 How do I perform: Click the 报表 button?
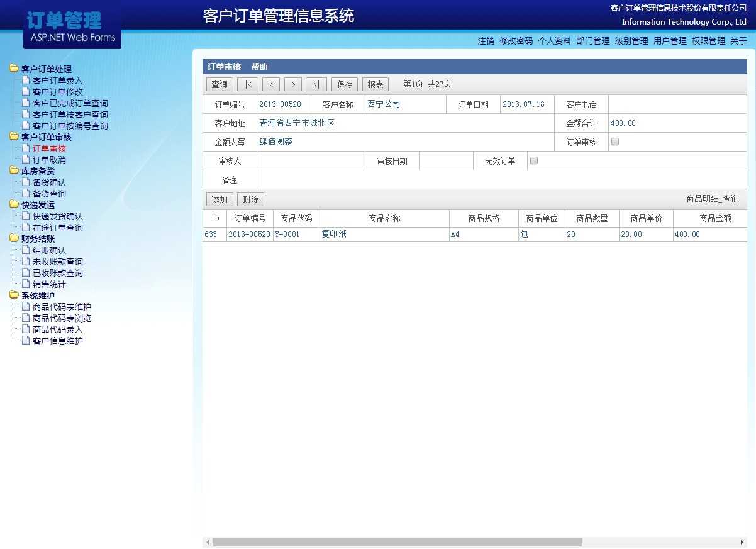tap(375, 84)
